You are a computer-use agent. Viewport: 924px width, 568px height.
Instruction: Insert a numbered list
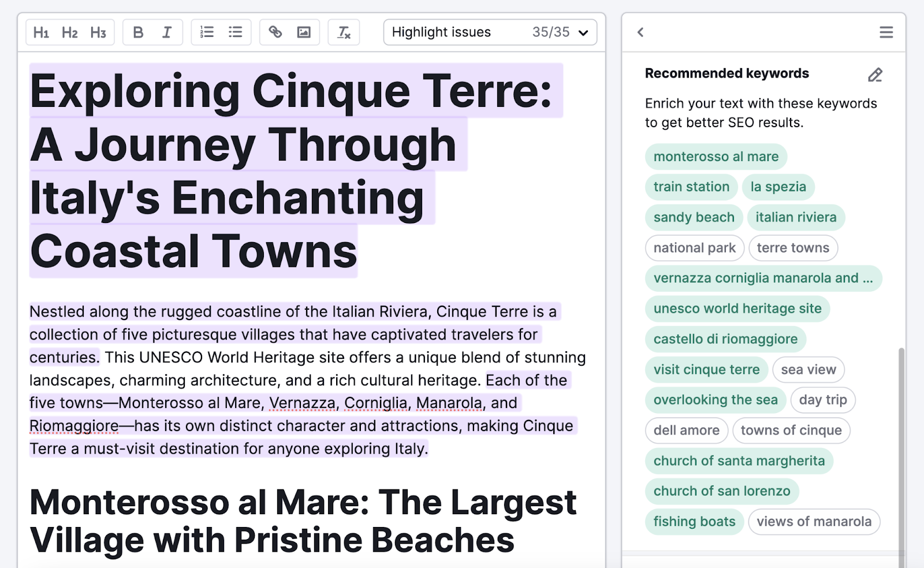(207, 32)
